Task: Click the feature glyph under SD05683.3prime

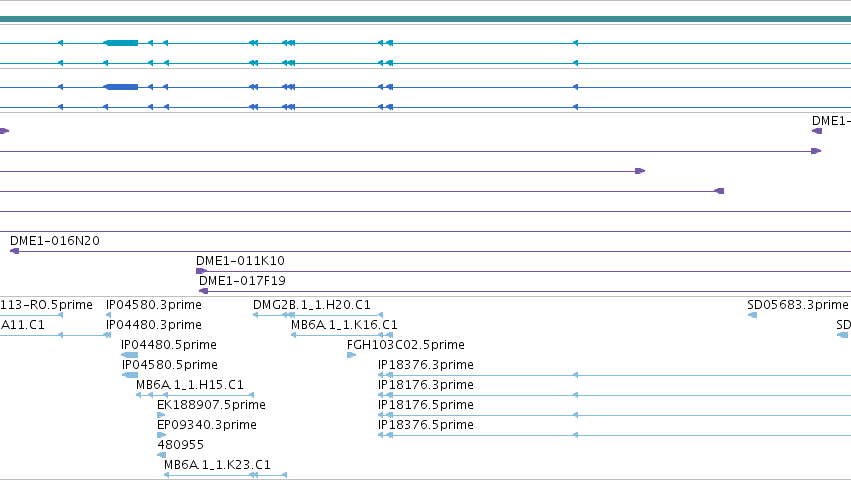Action: point(752,315)
